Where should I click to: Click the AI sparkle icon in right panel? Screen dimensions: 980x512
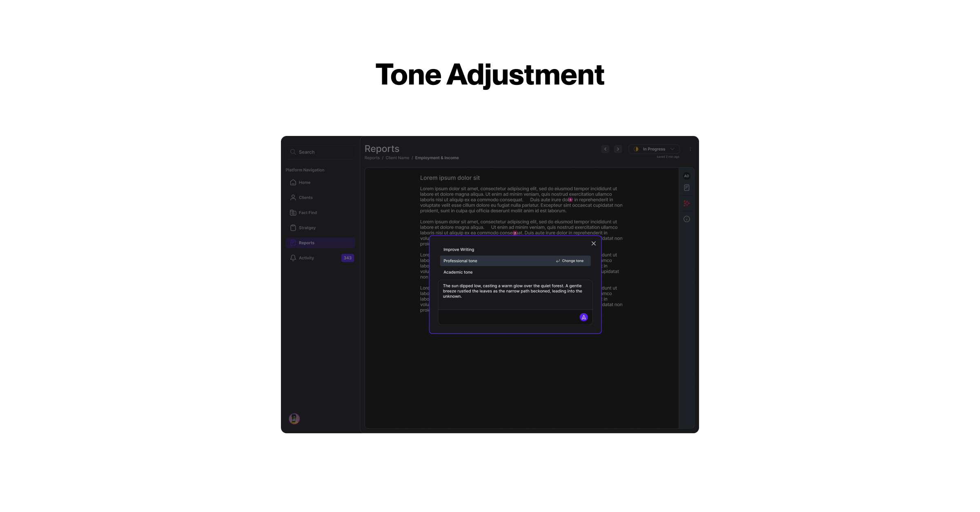coord(686,203)
